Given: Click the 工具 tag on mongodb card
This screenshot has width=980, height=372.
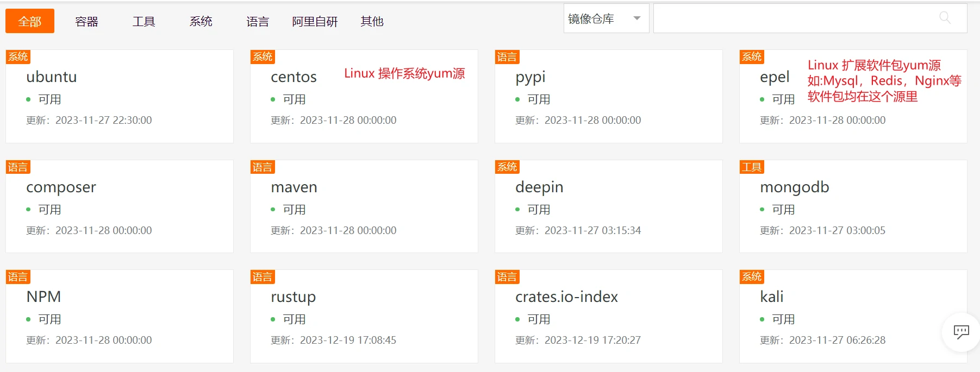Looking at the screenshot, I should pos(752,167).
